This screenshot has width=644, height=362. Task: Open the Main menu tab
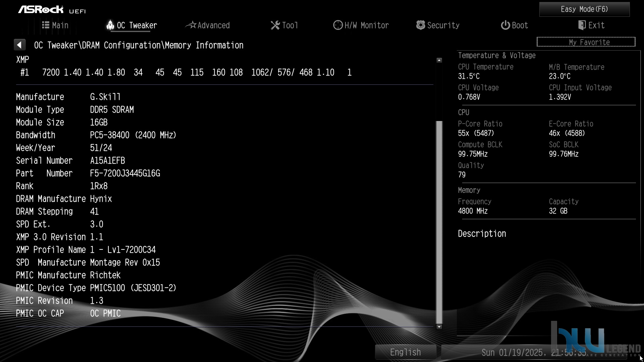[x=55, y=25]
